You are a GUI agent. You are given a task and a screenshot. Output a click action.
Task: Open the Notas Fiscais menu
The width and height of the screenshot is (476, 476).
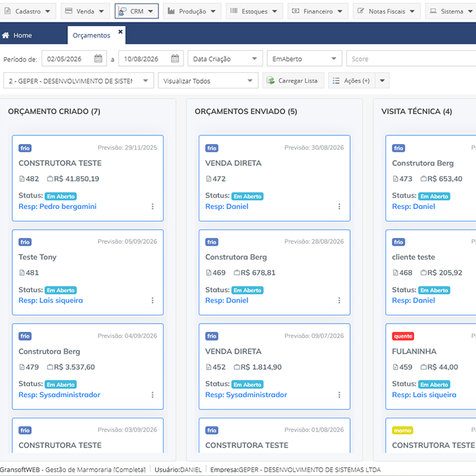pyautogui.click(x=386, y=12)
